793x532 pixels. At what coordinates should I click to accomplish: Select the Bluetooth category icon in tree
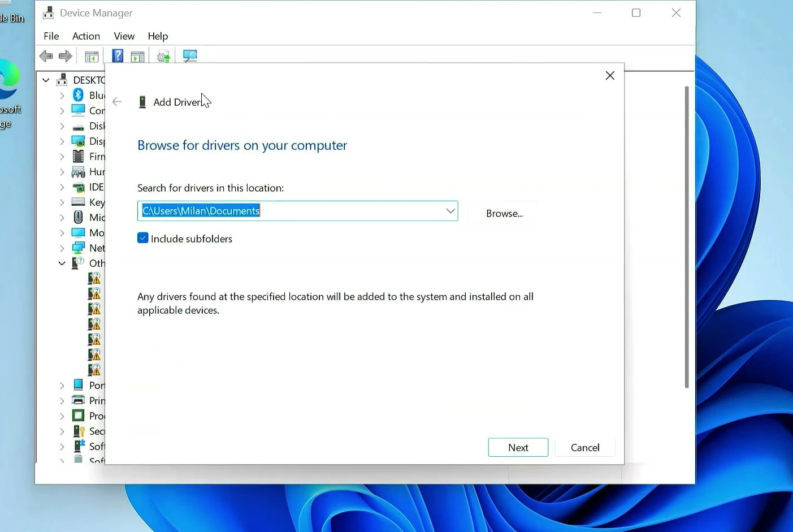click(x=78, y=95)
